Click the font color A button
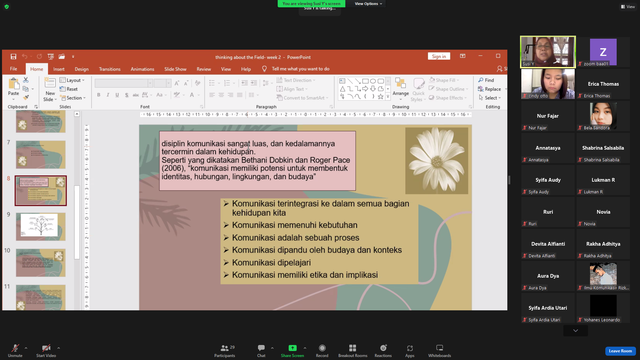This screenshot has height=360, width=640. [192, 95]
